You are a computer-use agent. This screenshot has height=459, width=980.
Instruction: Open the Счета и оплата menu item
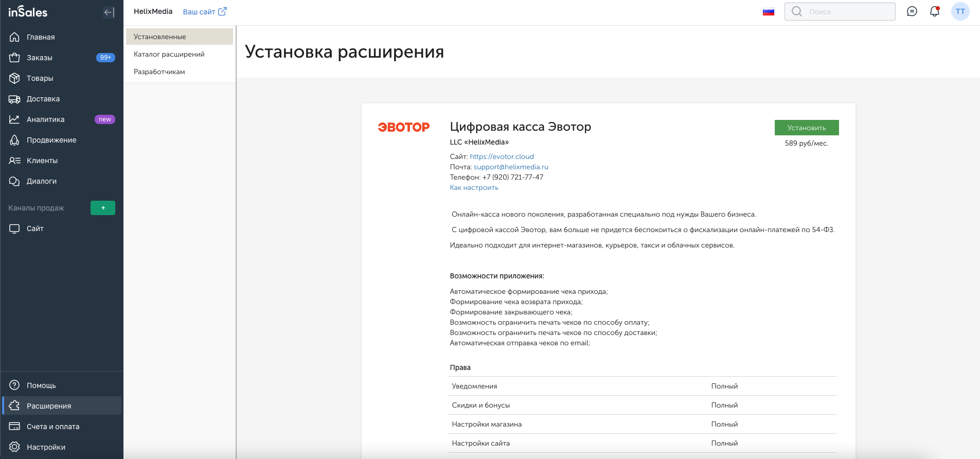point(62,427)
